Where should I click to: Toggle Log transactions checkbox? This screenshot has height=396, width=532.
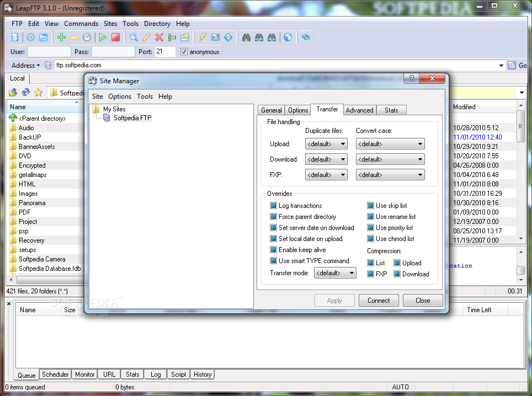274,206
